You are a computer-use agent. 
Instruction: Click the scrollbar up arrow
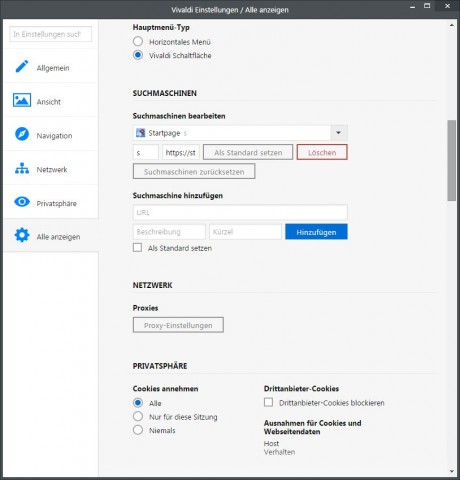tap(452, 25)
